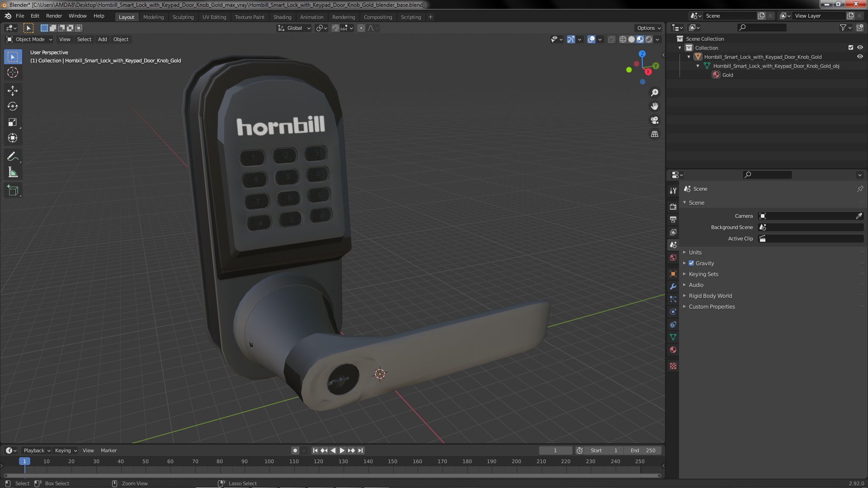The height and width of the screenshot is (488, 868).
Task: Select the Select Box tool
Action: click(13, 57)
